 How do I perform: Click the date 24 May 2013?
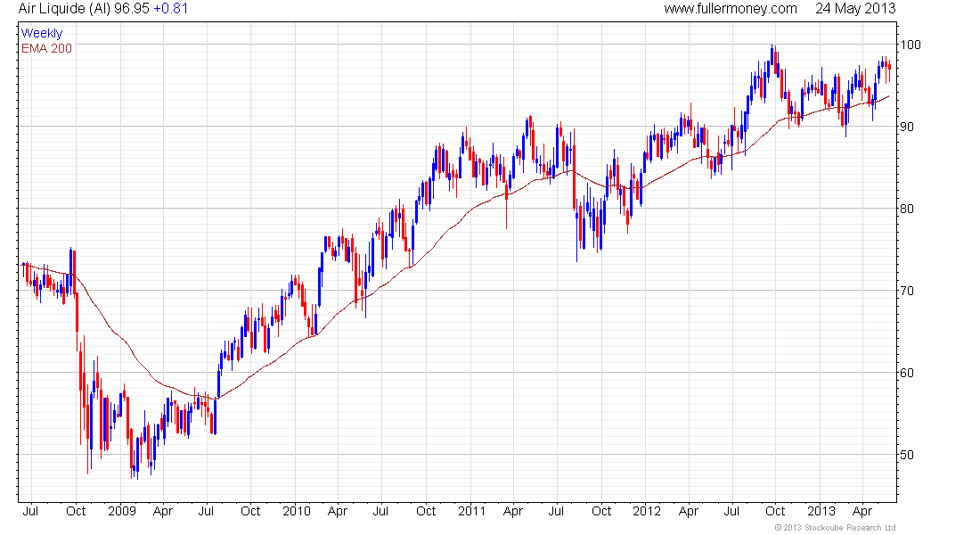click(x=855, y=9)
